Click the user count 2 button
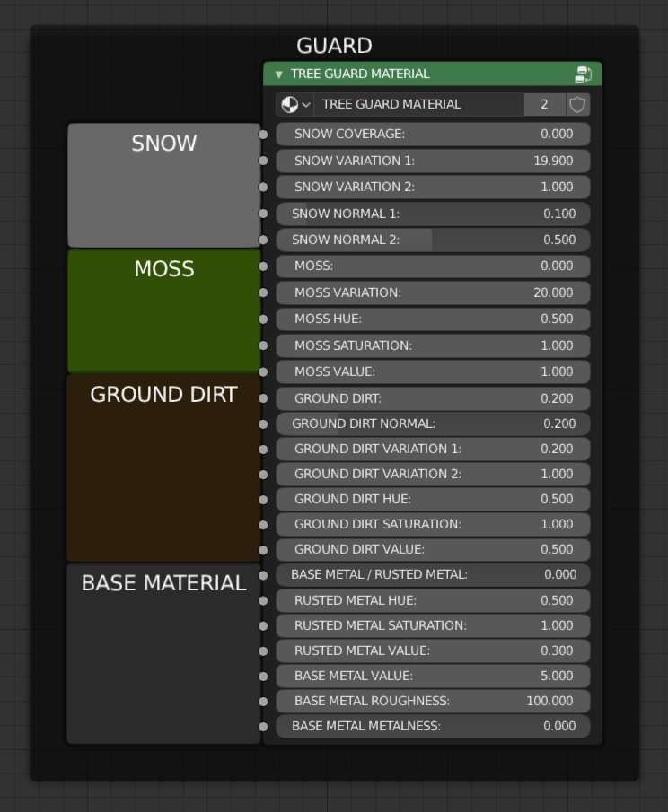 [544, 105]
